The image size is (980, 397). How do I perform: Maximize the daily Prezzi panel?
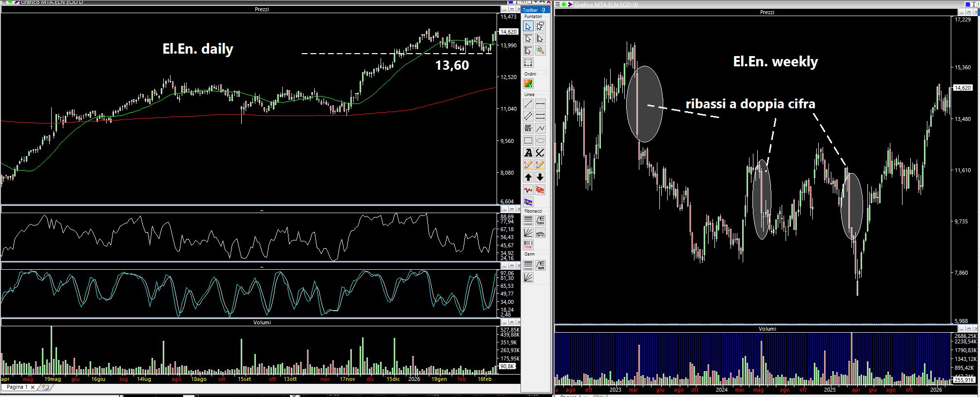click(x=511, y=9)
